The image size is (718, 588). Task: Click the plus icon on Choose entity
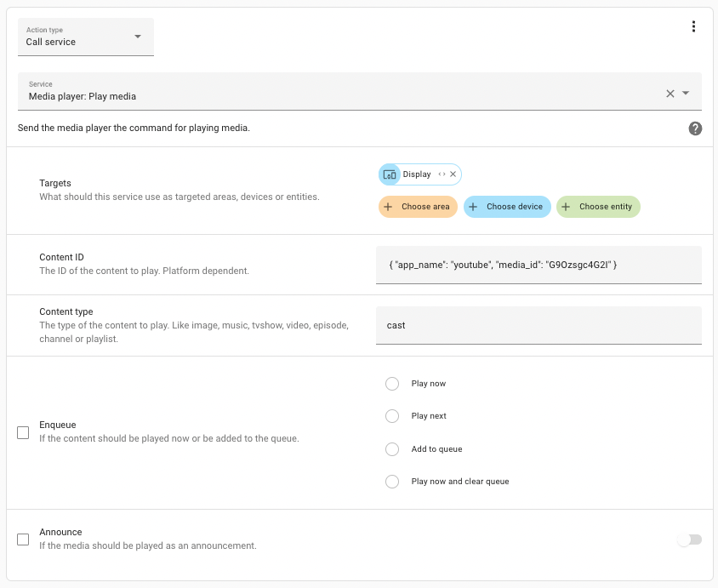point(566,207)
